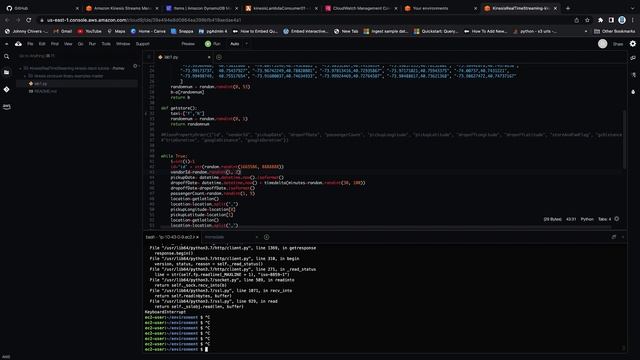Open the Collaborate panel icon on right
Image resolution: width=640 pixels, height=360 pixels.
[633, 58]
